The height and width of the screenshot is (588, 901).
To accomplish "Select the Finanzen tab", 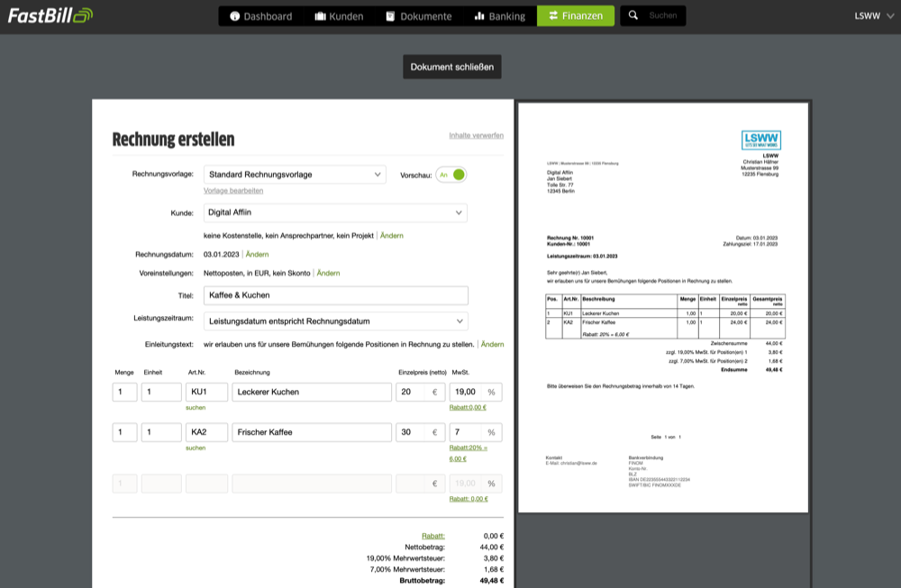I will [x=575, y=16].
